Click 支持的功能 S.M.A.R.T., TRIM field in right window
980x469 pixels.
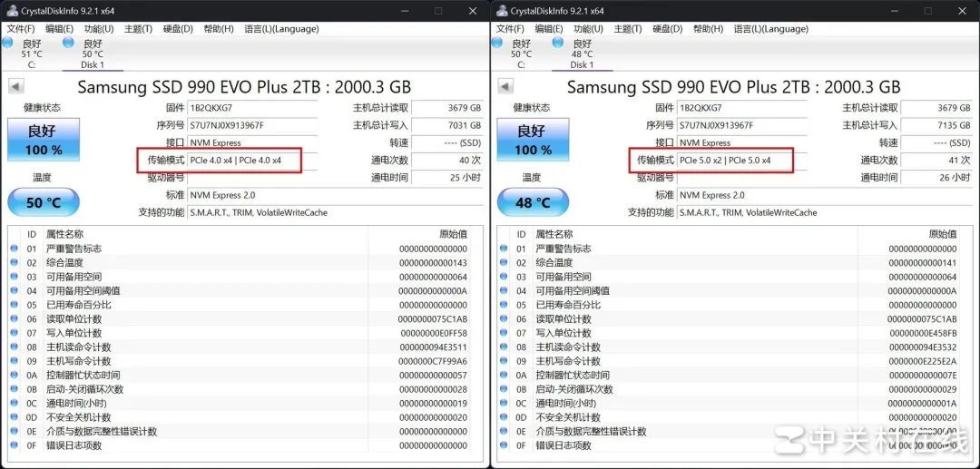(x=825, y=212)
